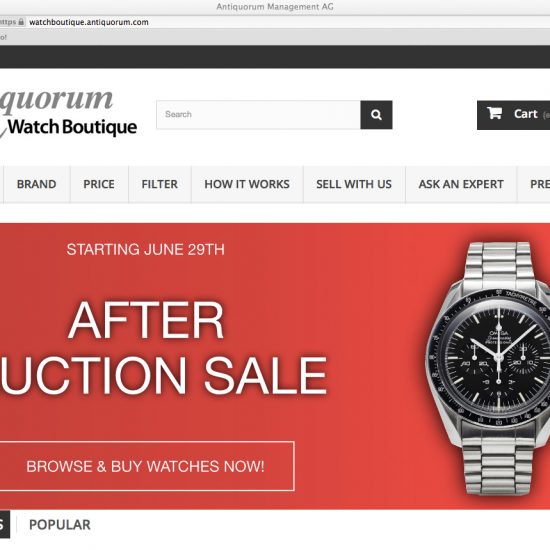Image resolution: width=550 pixels, height=550 pixels.
Task: Open the BRAND menu
Action: [x=36, y=184]
